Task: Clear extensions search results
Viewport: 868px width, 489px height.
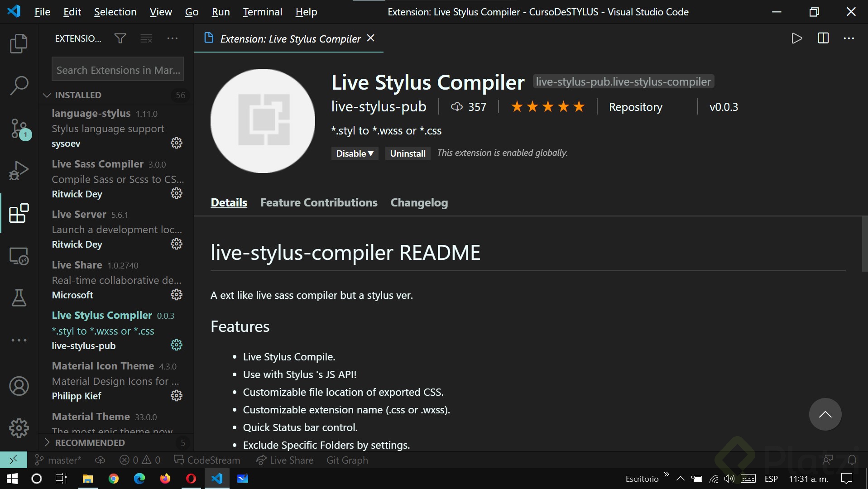Action: point(146,38)
